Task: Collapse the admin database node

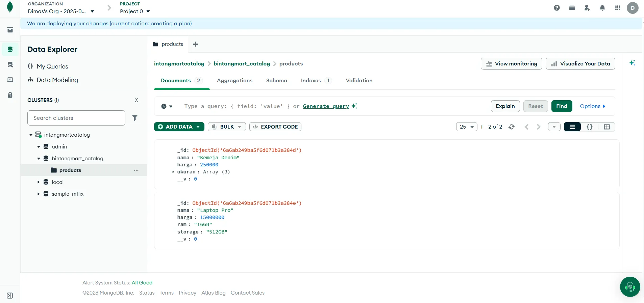Action: (39, 147)
